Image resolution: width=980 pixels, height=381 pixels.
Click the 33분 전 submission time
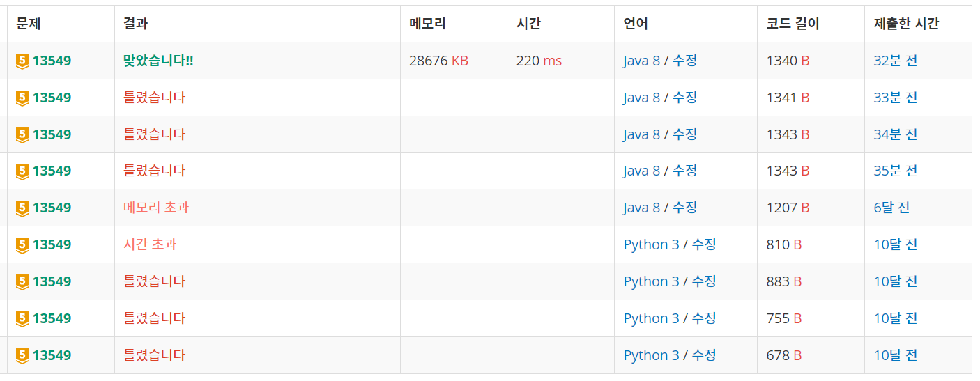pyautogui.click(x=896, y=98)
